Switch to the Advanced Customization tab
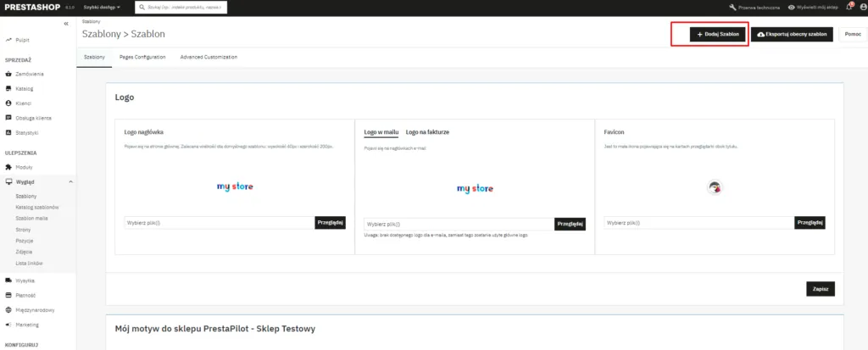 click(x=208, y=57)
